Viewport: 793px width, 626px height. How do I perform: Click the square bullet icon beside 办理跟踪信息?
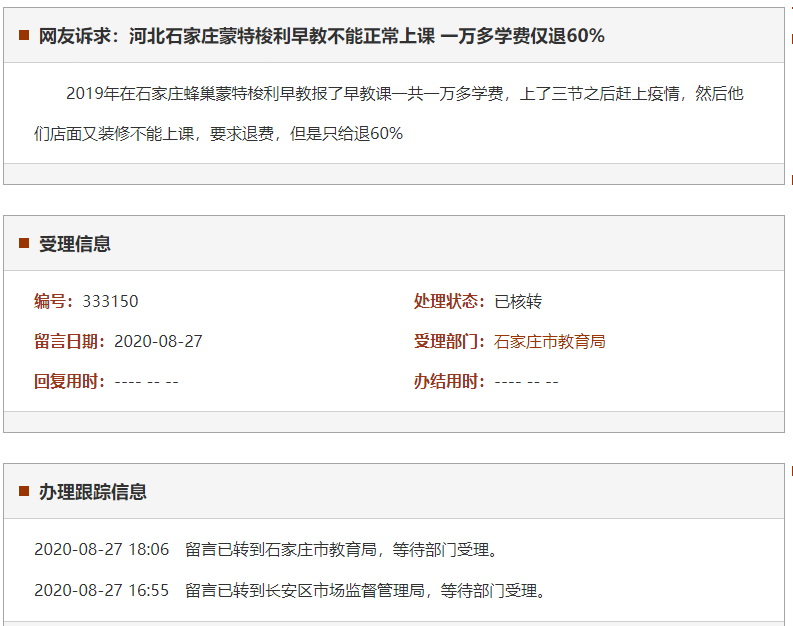24,492
